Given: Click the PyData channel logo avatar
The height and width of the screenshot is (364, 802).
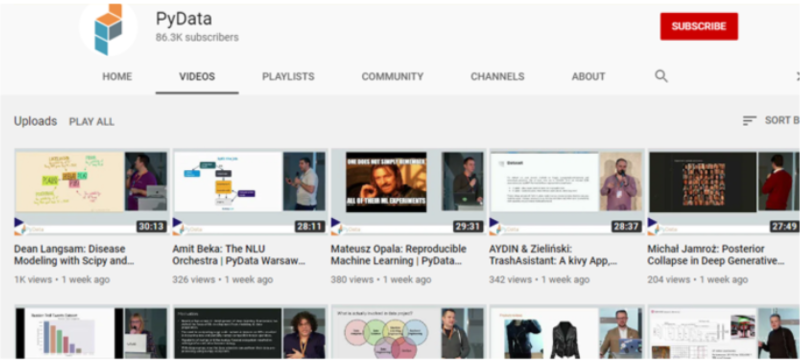Looking at the screenshot, I should [108, 29].
